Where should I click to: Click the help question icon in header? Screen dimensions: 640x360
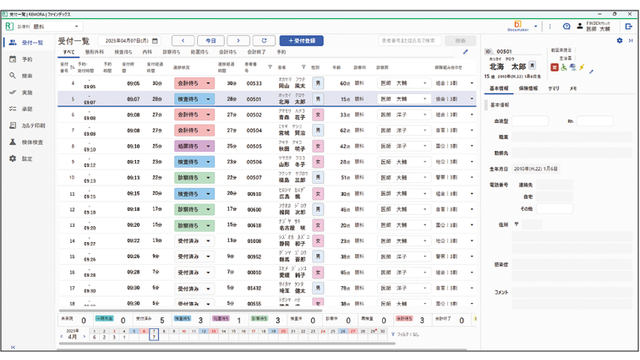point(567,27)
